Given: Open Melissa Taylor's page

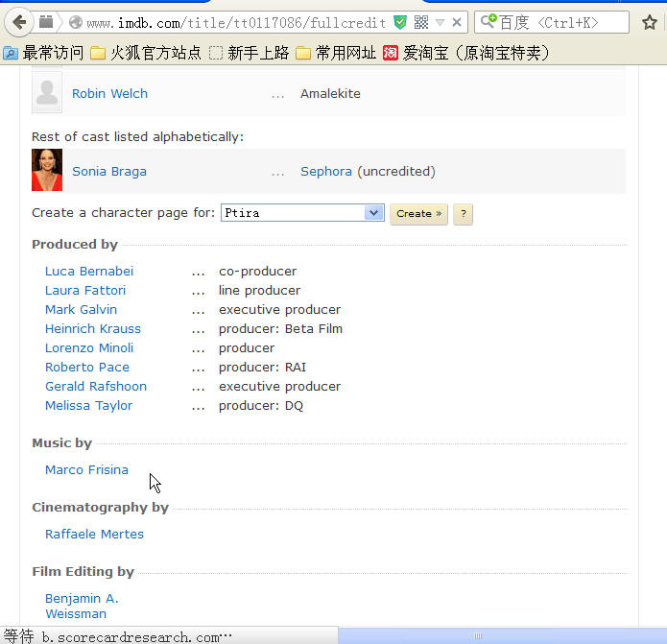Looking at the screenshot, I should pos(89,406).
